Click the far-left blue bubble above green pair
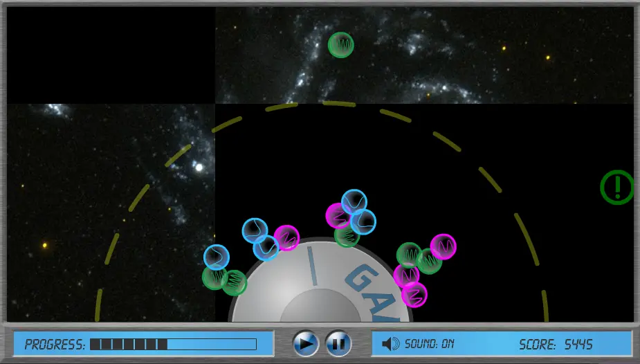640x364 pixels. pos(217,257)
